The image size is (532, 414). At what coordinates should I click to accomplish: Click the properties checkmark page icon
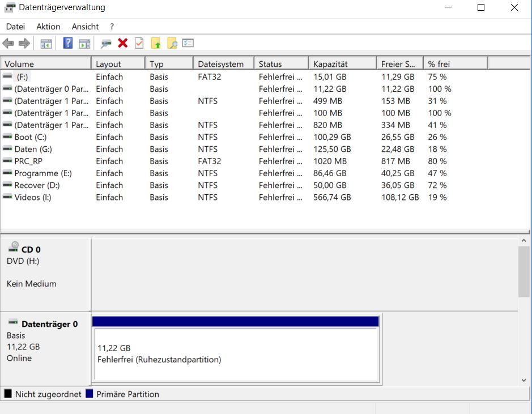click(139, 44)
